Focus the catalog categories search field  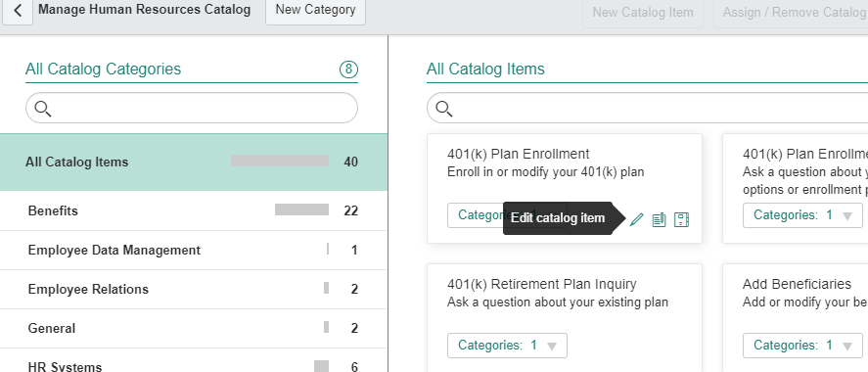pyautogui.click(x=192, y=108)
